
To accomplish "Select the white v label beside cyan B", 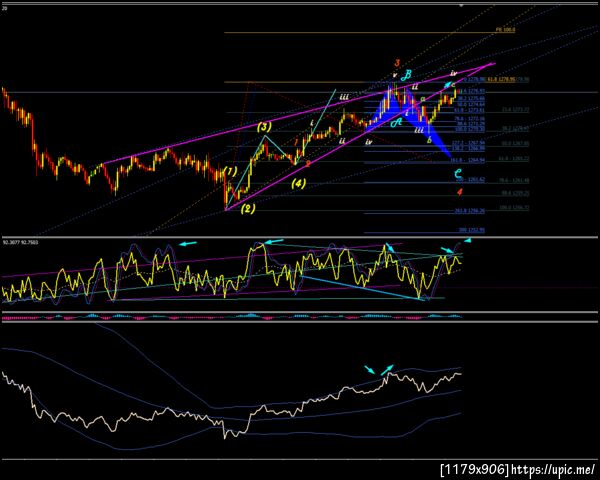I will [x=395, y=75].
